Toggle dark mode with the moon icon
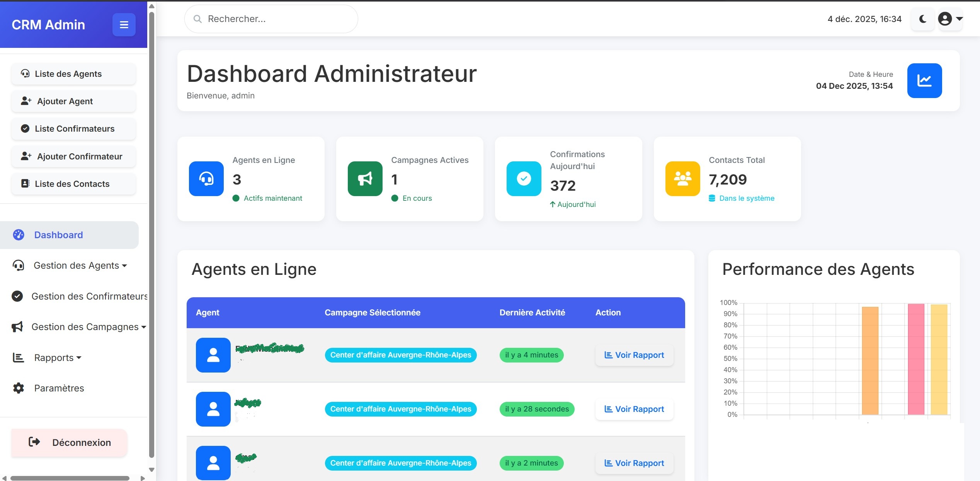This screenshot has height=481, width=980. [923, 19]
